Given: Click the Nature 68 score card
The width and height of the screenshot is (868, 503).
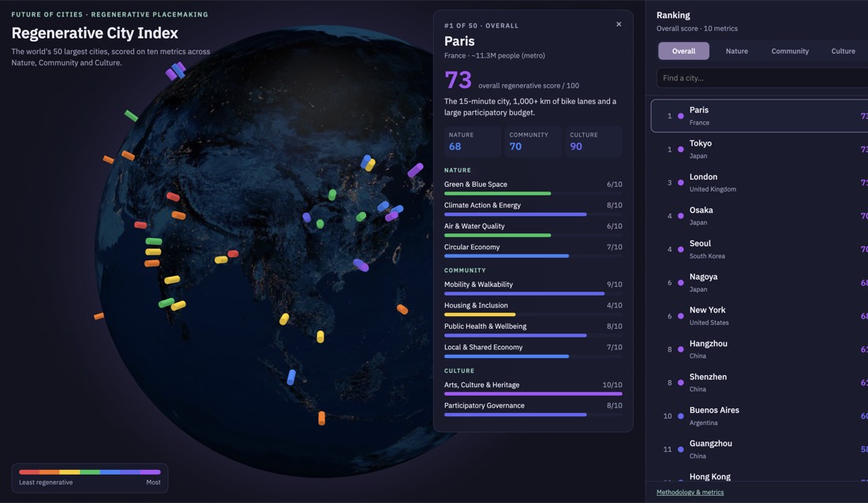Looking at the screenshot, I should click(472, 142).
